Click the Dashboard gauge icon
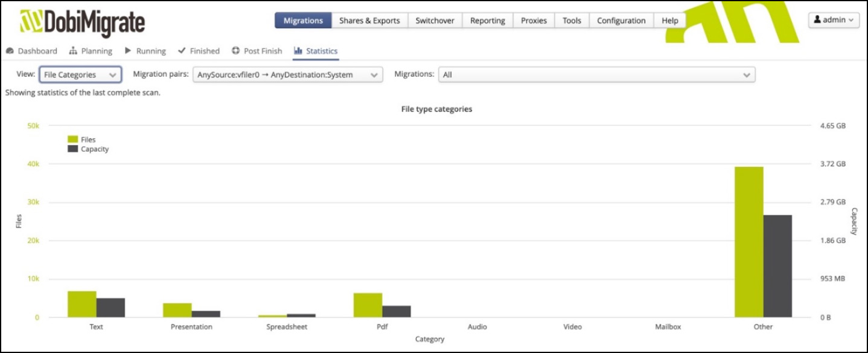The image size is (868, 353). [x=10, y=51]
